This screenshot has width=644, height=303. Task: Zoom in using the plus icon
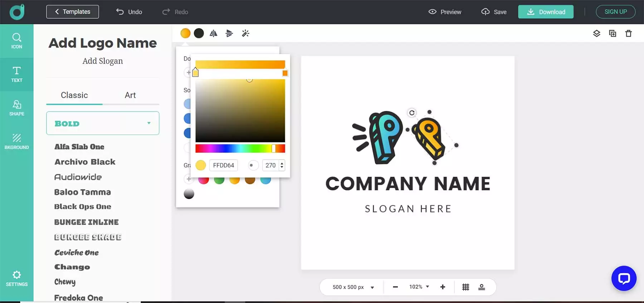[x=443, y=287]
